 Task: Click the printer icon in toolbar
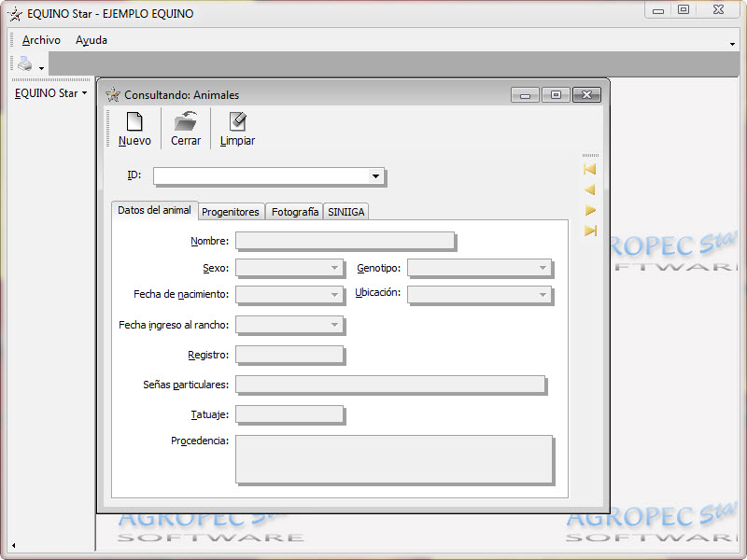point(25,63)
